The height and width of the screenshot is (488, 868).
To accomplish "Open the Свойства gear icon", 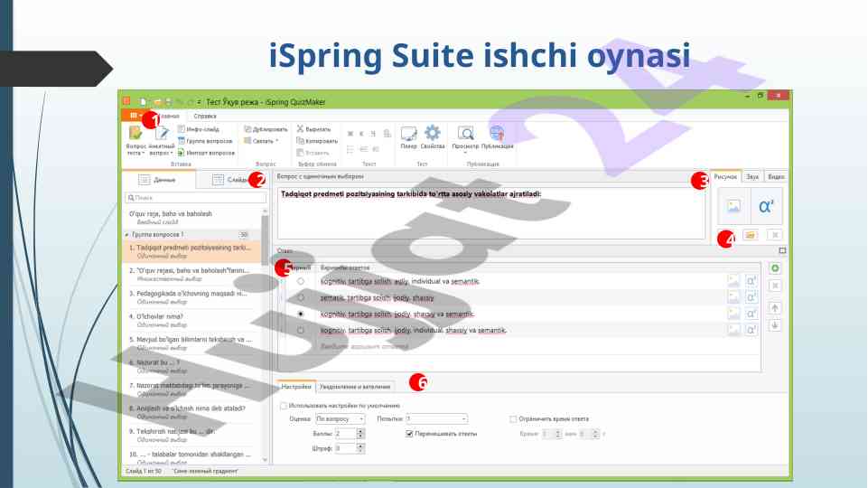I will tap(433, 133).
